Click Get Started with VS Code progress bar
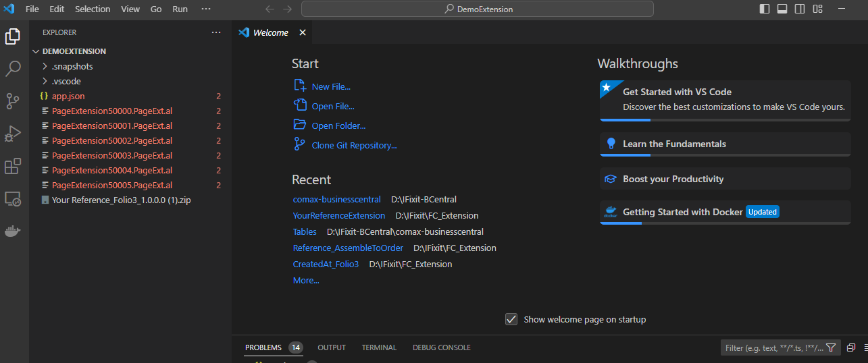 pos(725,120)
